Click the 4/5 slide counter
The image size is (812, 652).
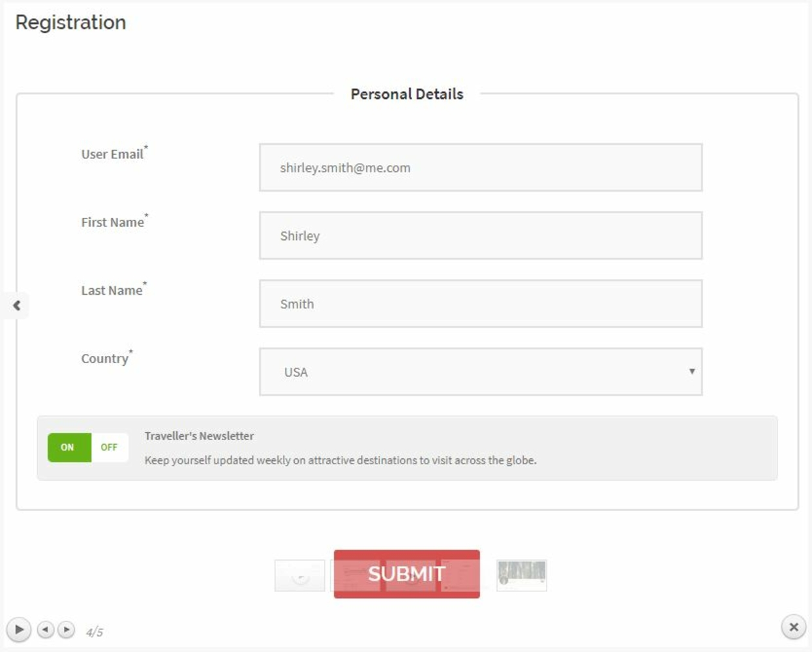[x=95, y=632]
